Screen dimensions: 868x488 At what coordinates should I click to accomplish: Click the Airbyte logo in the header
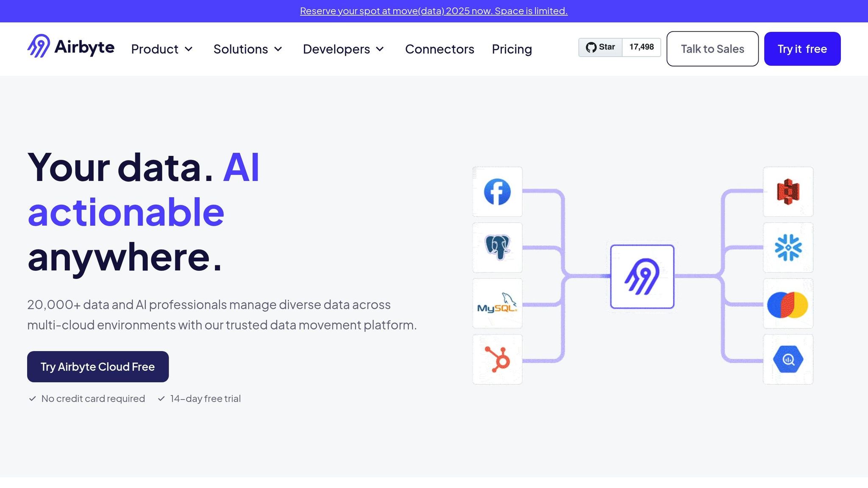point(71,47)
